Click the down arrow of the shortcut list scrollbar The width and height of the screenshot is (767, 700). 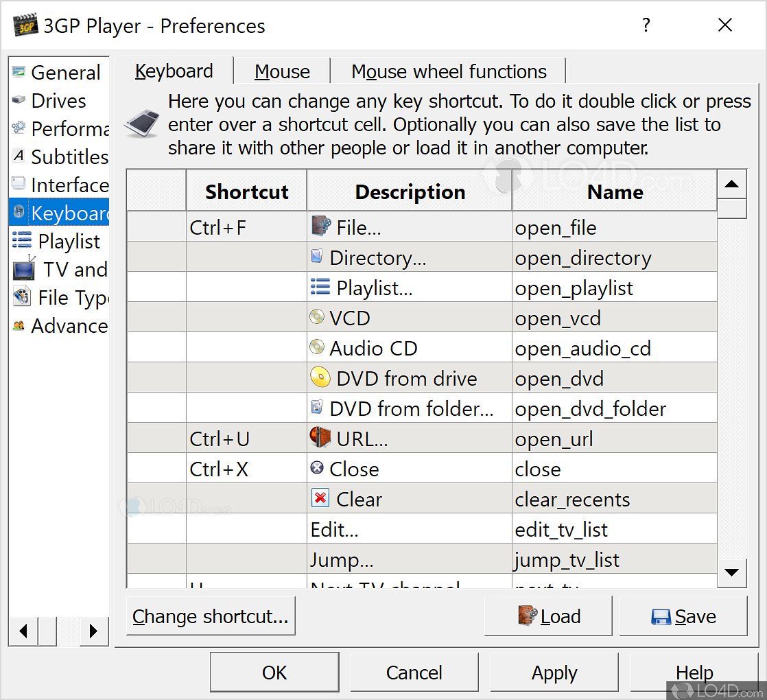point(731,572)
